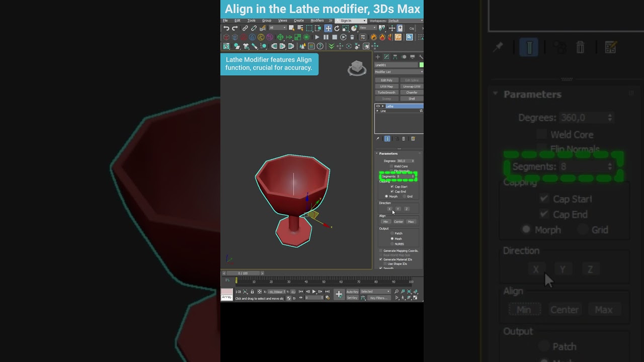Viewport: 644px width, 362px height.
Task: Apply the TurboSmooth modifier button
Action: tap(386, 93)
